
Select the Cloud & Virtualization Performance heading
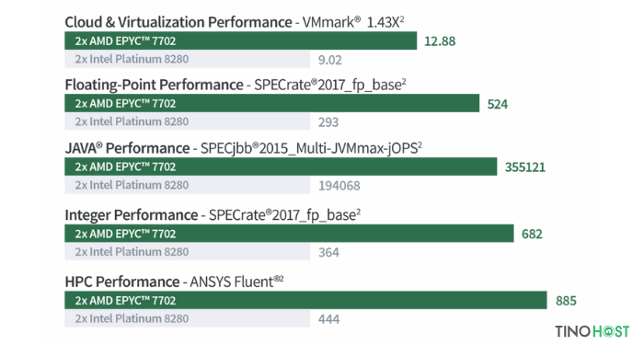[x=178, y=22]
